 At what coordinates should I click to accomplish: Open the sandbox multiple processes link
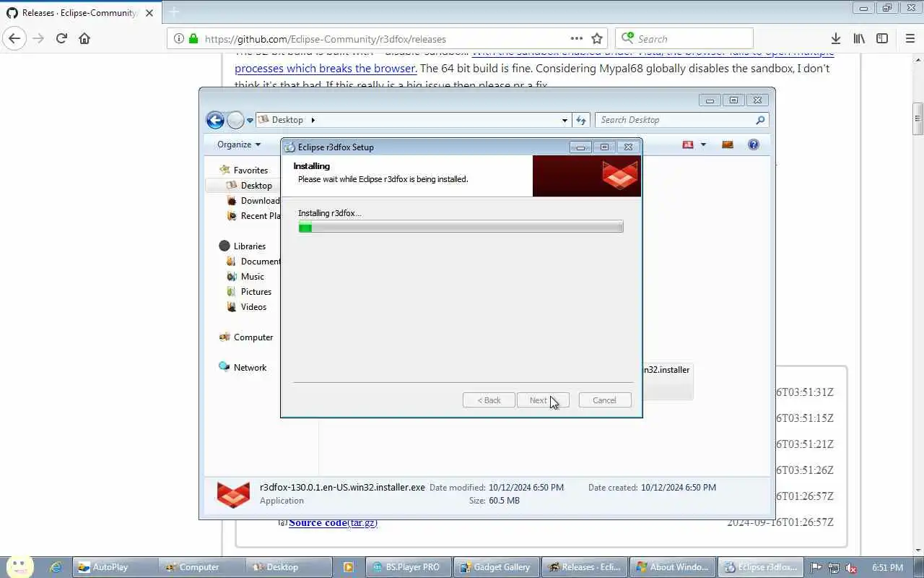click(x=325, y=69)
